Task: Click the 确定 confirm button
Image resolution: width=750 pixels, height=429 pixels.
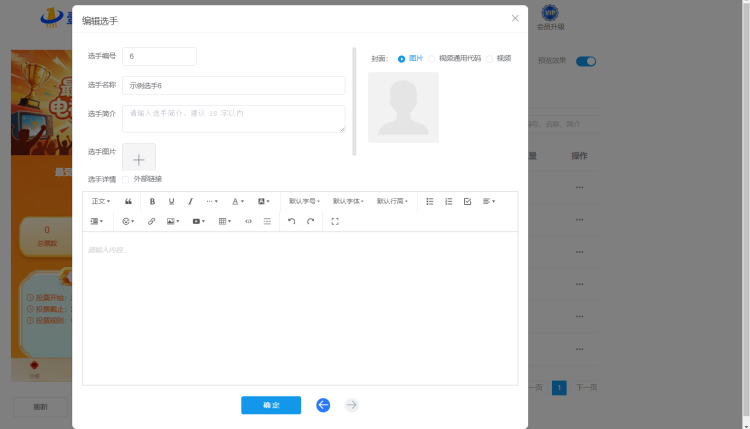Action: [271, 405]
